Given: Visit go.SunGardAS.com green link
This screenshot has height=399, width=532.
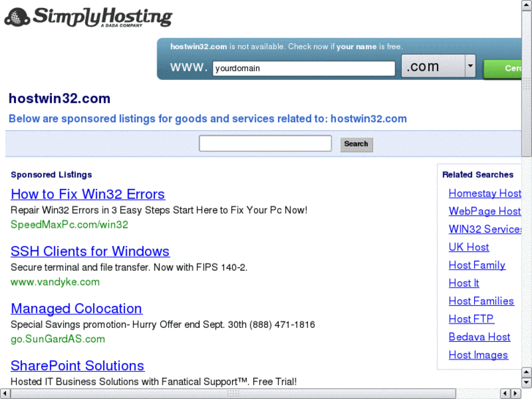Looking at the screenshot, I should pos(58,339).
